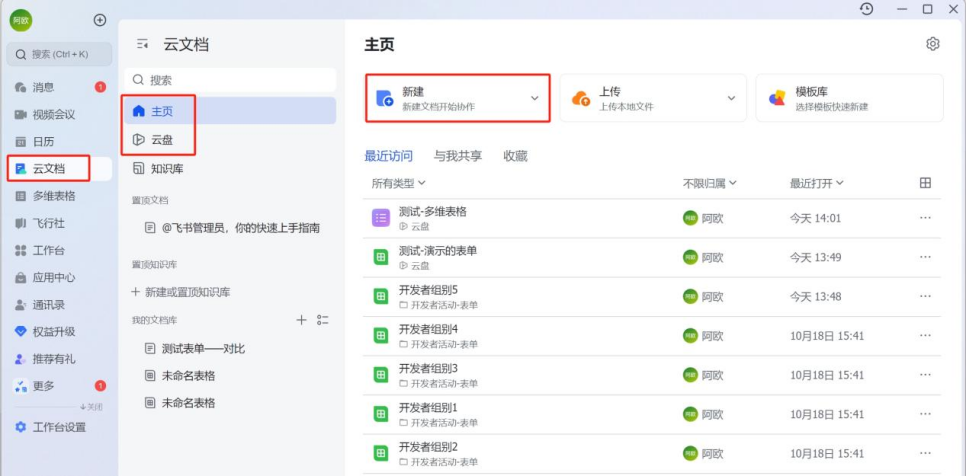Click the 搜索 field in 云文档 panel
The width and height of the screenshot is (966, 476).
[230, 80]
